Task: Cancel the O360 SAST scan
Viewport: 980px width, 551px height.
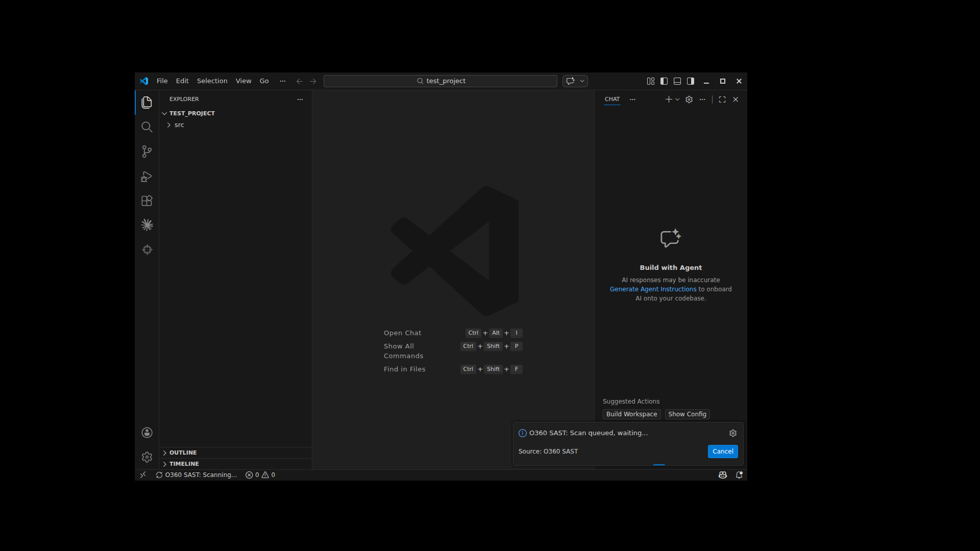Action: tap(722, 452)
